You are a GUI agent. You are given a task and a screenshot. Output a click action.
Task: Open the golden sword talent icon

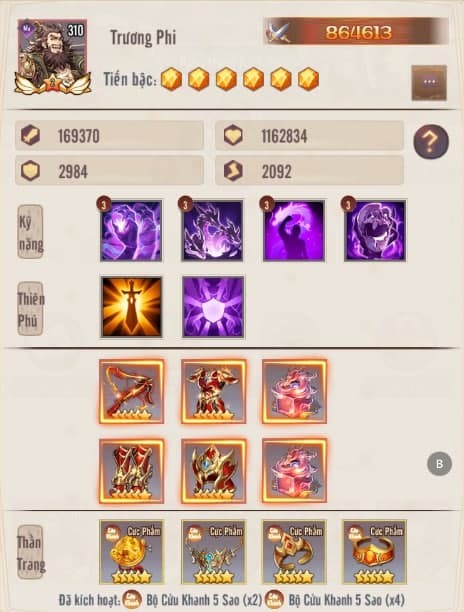click(x=131, y=307)
